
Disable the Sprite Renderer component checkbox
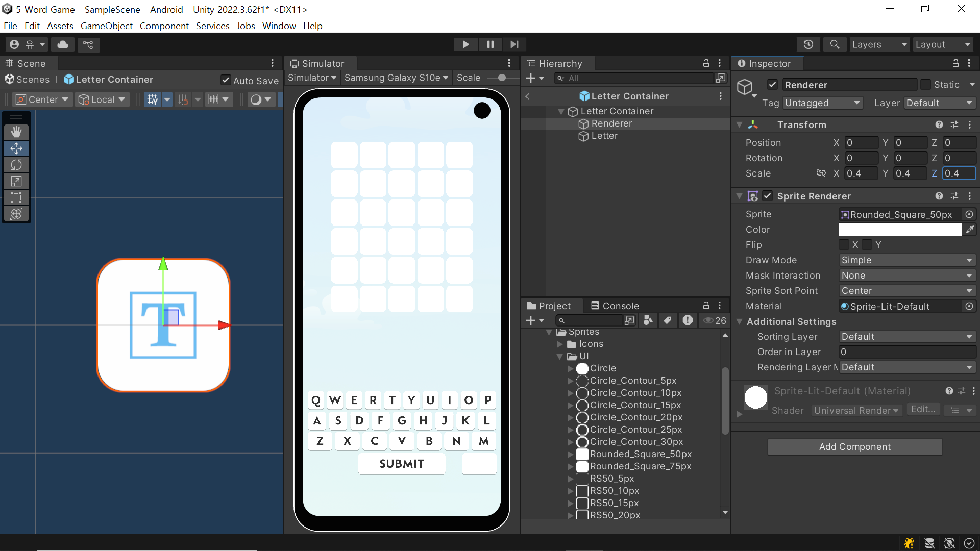[767, 196]
